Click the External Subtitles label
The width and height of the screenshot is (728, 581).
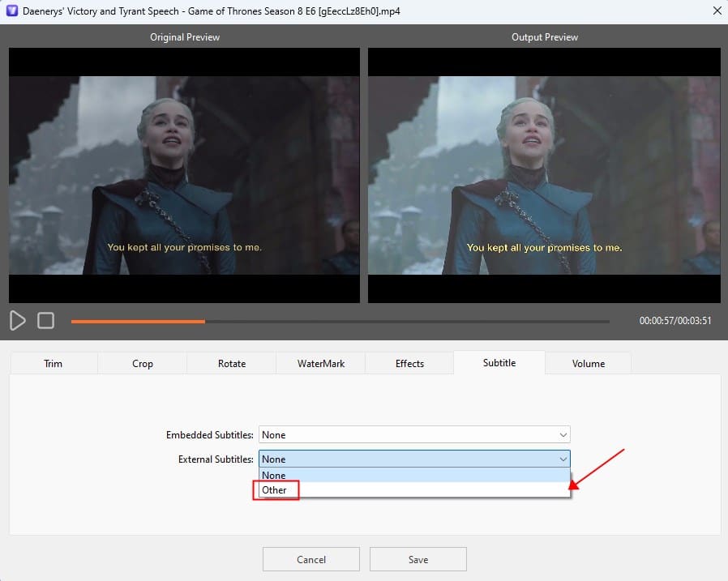tap(216, 459)
